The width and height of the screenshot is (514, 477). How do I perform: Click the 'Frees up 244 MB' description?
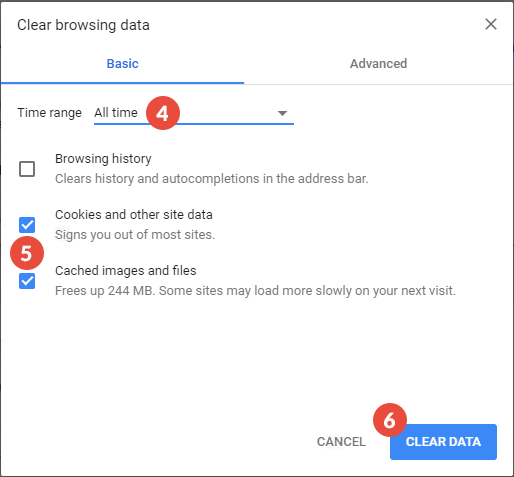point(255,291)
